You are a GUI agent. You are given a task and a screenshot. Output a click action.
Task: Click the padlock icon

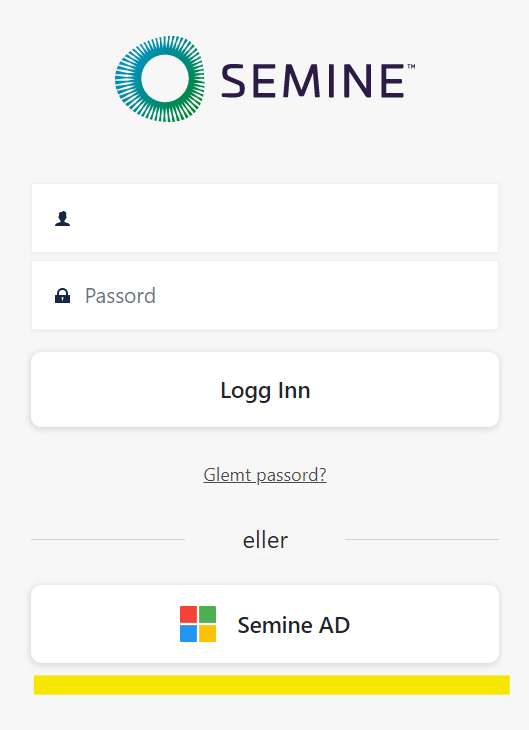click(62, 296)
